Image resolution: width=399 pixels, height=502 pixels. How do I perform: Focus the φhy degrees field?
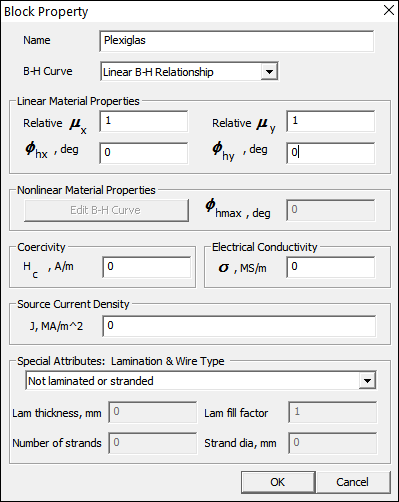tap(330, 153)
